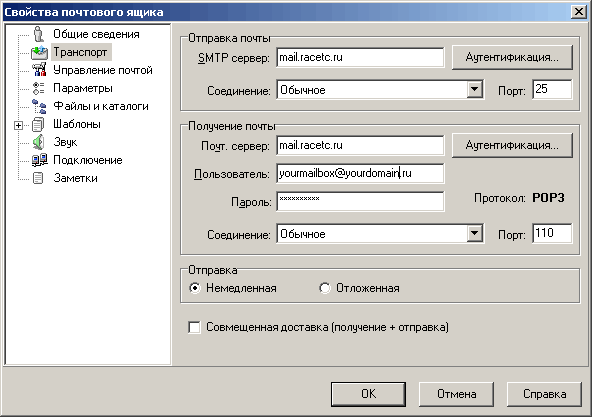The width and height of the screenshot is (592, 417).
Task: Click the SMTP сервер input field
Action: (360, 57)
